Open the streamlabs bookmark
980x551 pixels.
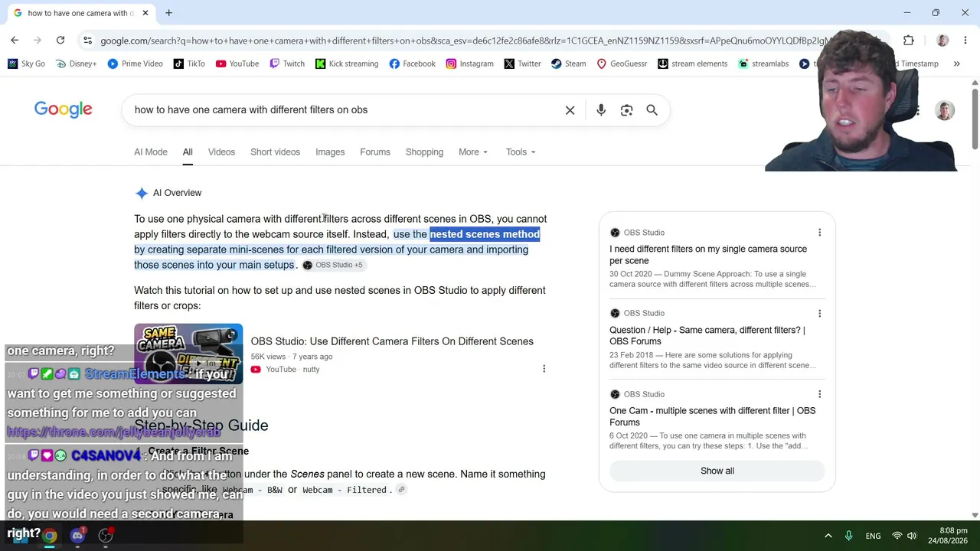763,64
